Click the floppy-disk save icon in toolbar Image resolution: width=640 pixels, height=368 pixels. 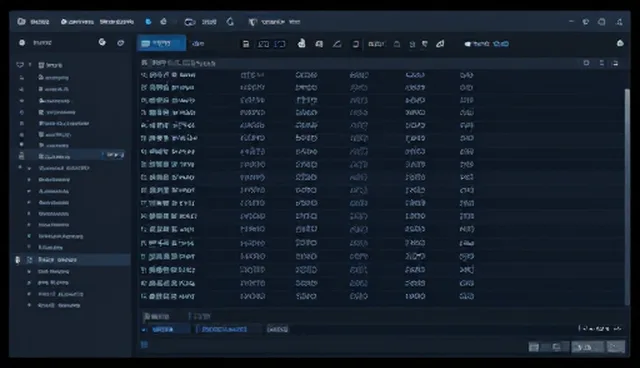click(x=246, y=44)
